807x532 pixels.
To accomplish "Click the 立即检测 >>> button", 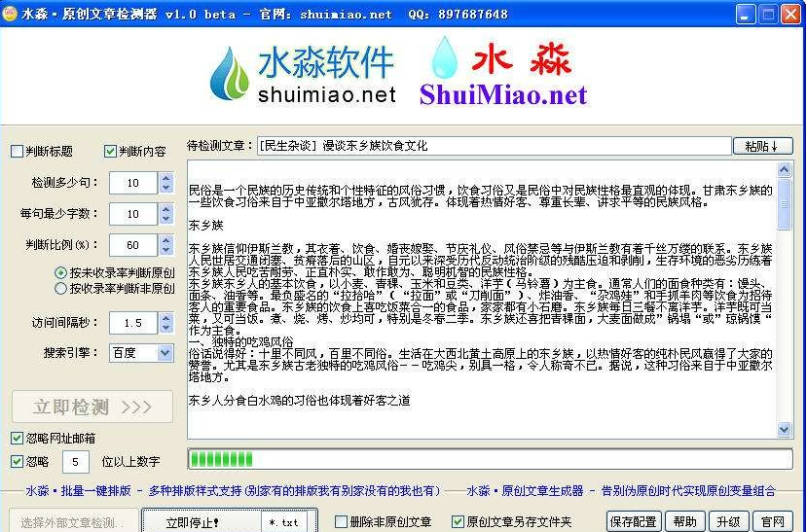I will pos(92,407).
